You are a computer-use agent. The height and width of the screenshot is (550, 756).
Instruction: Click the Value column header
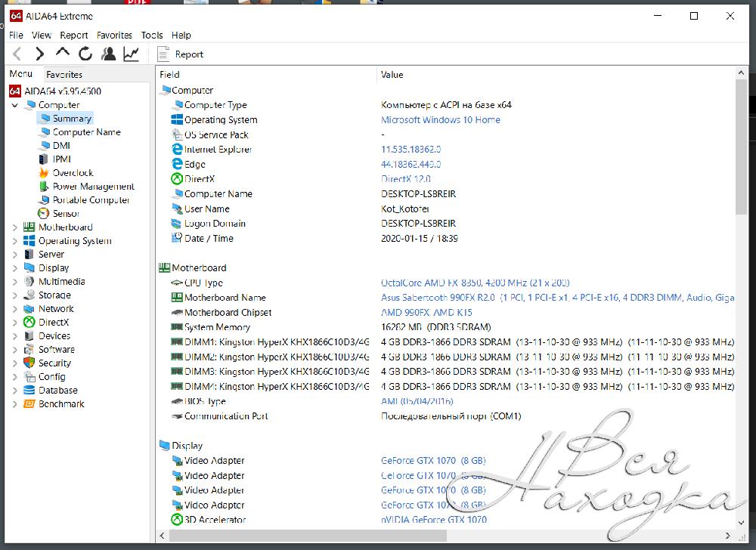click(x=392, y=75)
